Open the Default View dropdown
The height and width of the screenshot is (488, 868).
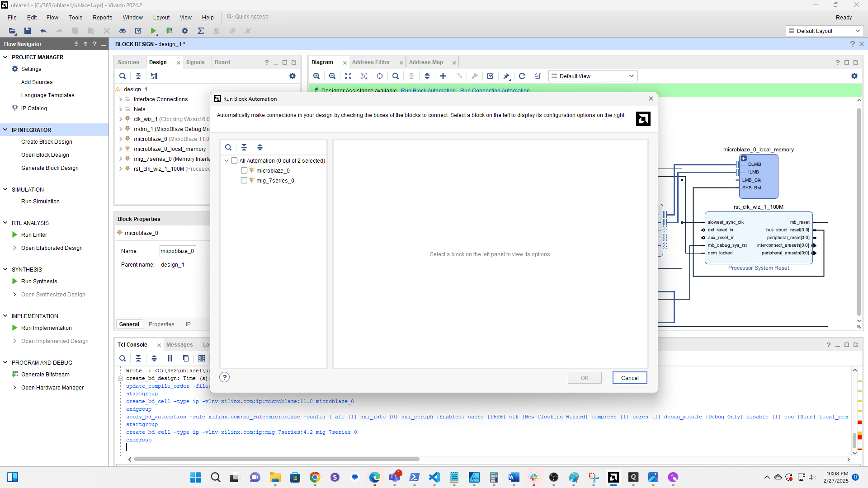pyautogui.click(x=593, y=76)
